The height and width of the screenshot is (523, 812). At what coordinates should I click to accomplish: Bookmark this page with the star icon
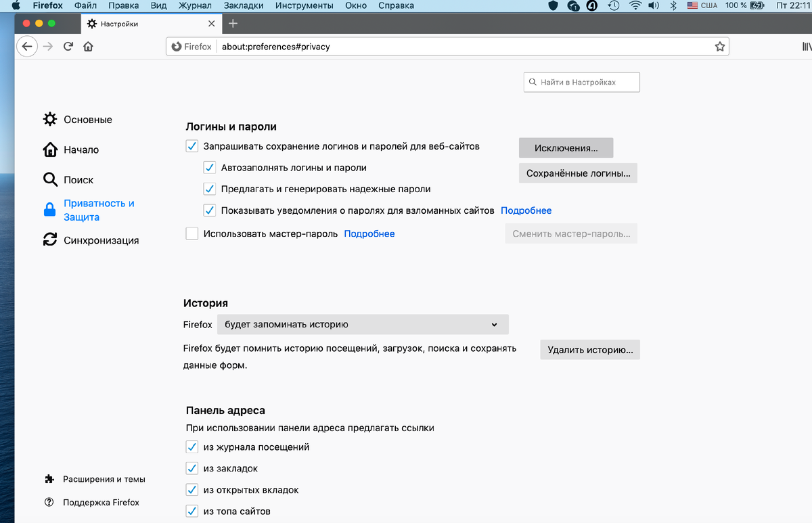click(720, 47)
